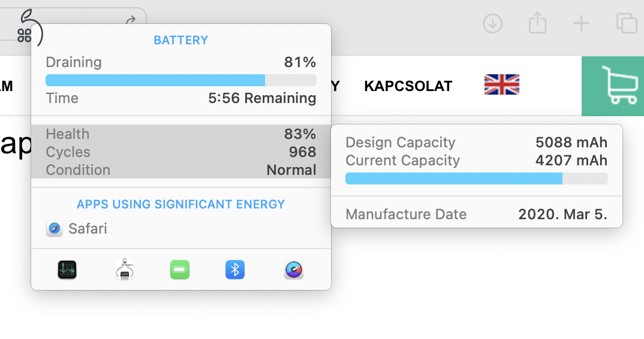The width and height of the screenshot is (644, 339).
Task: Click the current capacity progress bar
Action: coord(477,178)
